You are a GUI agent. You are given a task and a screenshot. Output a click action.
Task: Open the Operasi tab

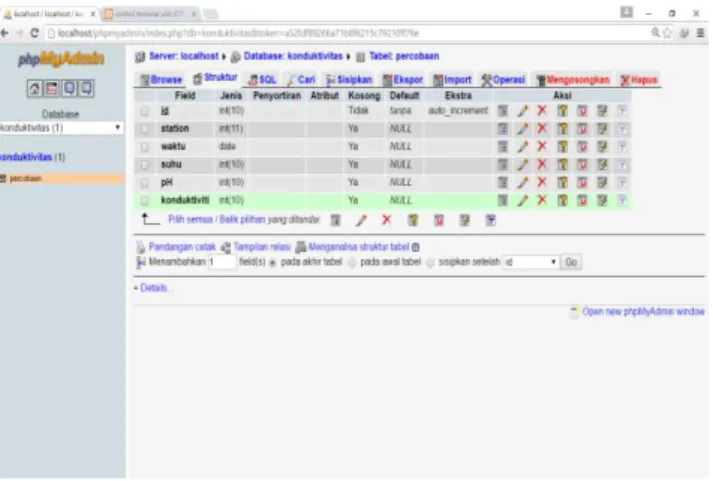coord(504,80)
